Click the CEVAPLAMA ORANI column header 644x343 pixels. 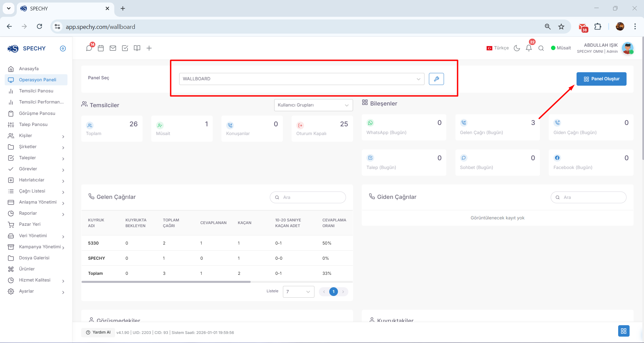[x=334, y=223]
